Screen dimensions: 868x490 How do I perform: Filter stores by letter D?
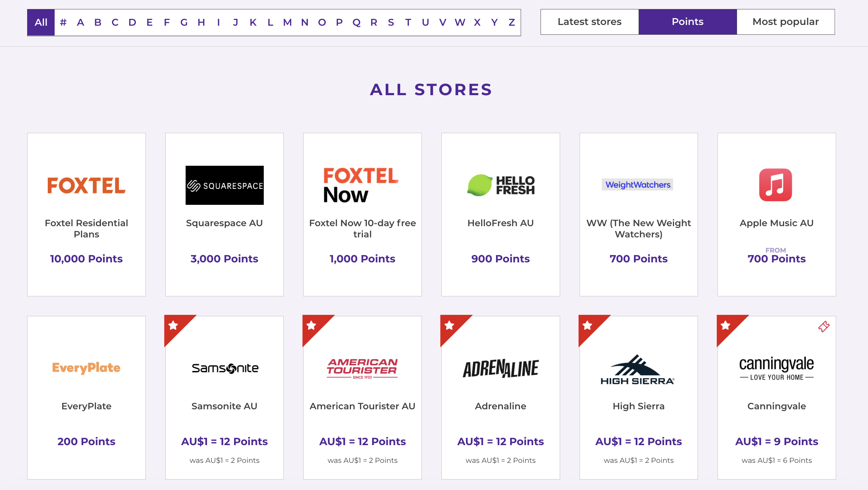click(x=132, y=22)
